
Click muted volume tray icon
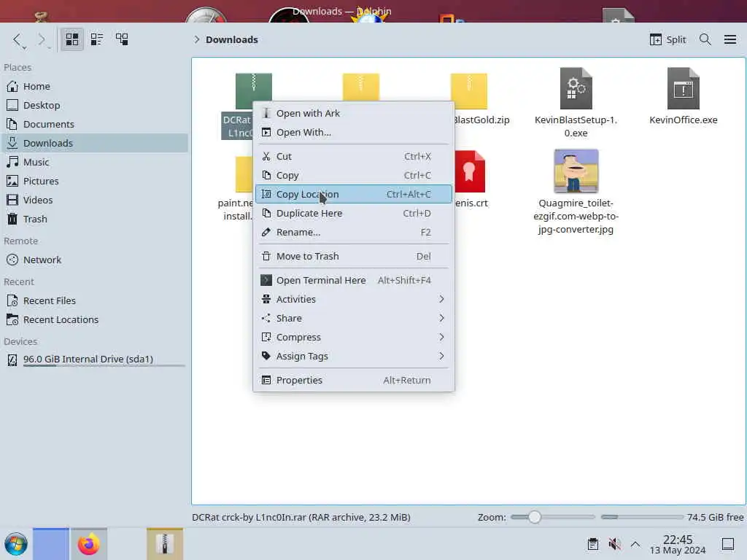pos(614,544)
